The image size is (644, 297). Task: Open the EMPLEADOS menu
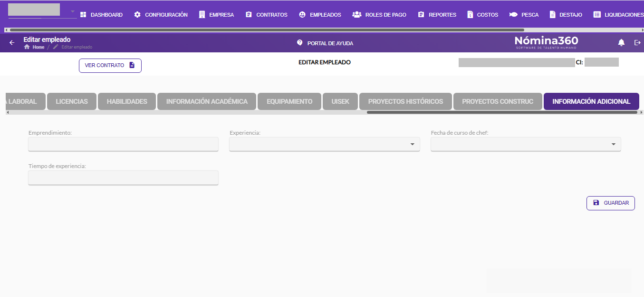(x=320, y=15)
